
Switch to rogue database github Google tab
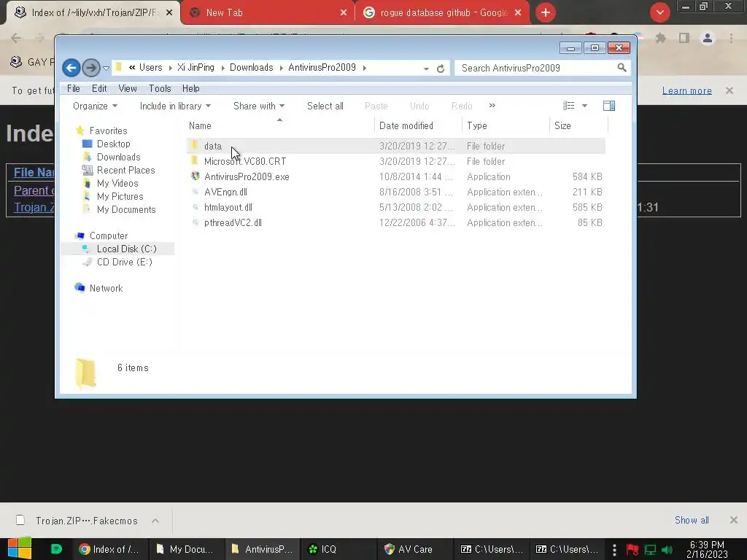click(x=444, y=13)
